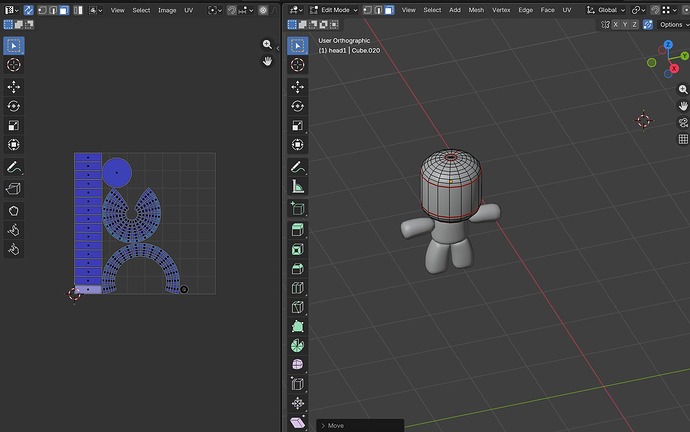
Task: Toggle Z axis mesh mirror
Action: [634, 25]
